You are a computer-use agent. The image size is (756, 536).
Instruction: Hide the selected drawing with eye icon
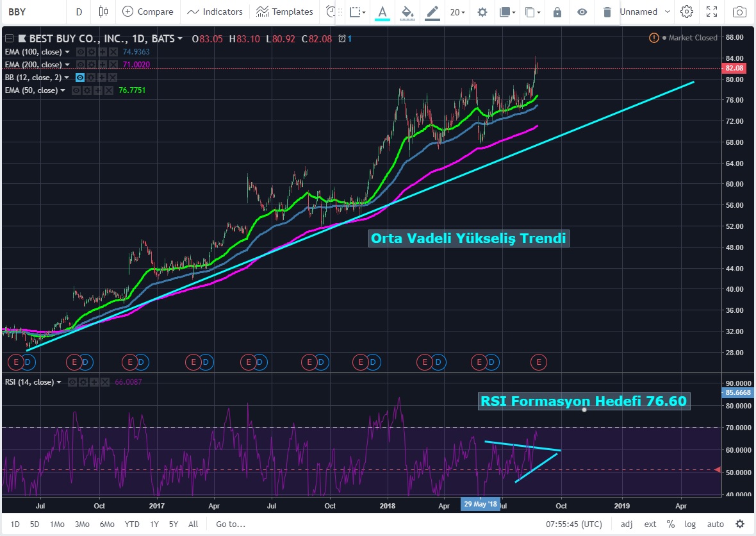(x=582, y=12)
